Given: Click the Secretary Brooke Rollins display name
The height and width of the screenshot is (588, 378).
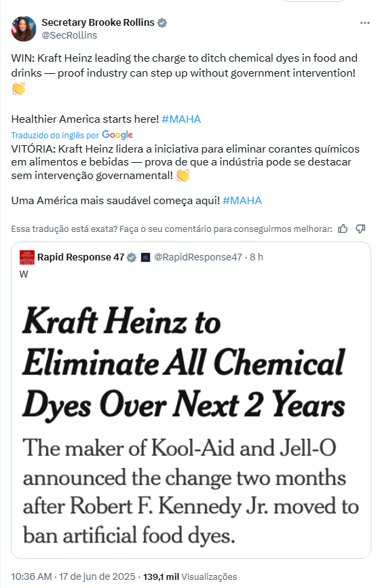Looking at the screenshot, I should [98, 22].
